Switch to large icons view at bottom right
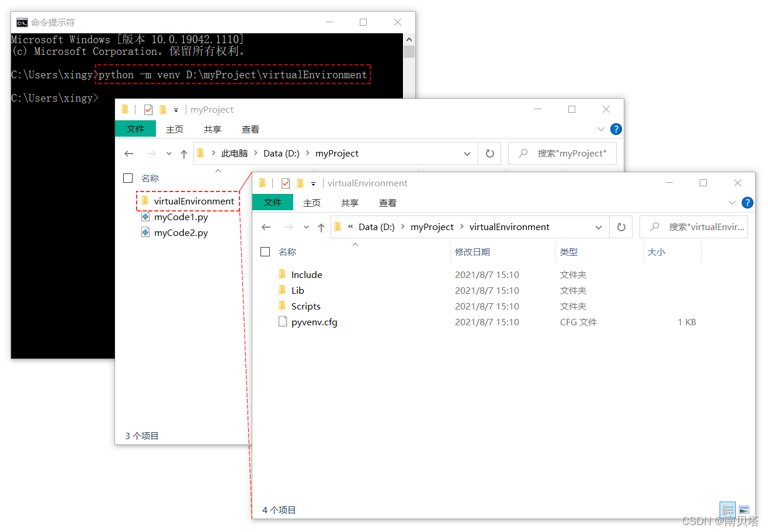 coord(744,509)
